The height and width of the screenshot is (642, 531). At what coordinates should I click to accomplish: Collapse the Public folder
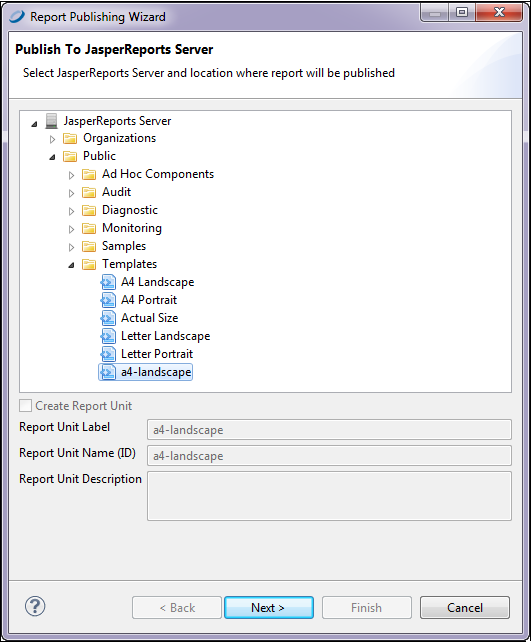coord(52,158)
